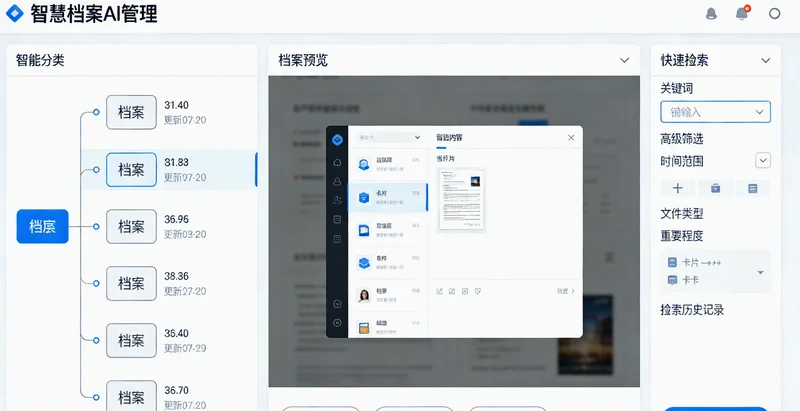Select the 档案 node labeled 31.40
Screen dimensions: 800x411
pos(131,112)
